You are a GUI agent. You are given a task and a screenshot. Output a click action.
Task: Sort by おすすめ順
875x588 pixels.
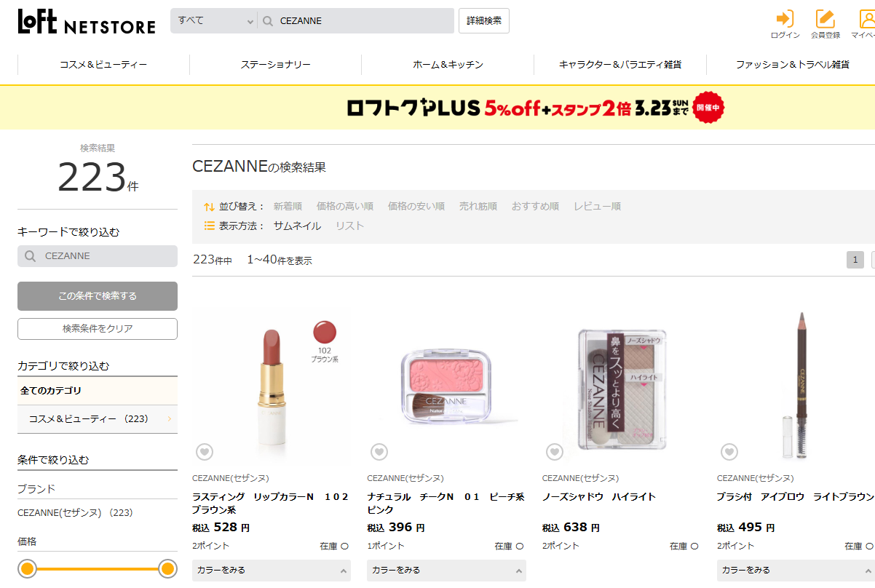tap(535, 207)
